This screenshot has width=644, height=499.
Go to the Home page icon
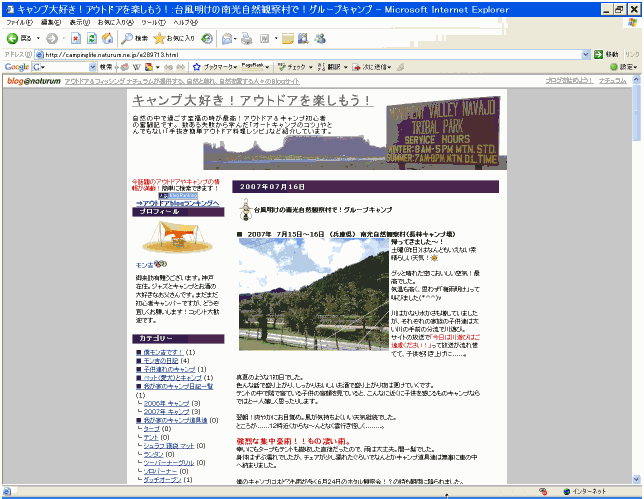click(x=108, y=39)
